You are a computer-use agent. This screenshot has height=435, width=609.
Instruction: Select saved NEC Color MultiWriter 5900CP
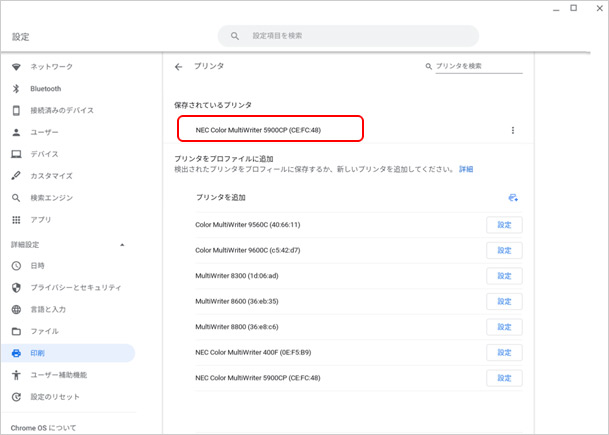270,129
